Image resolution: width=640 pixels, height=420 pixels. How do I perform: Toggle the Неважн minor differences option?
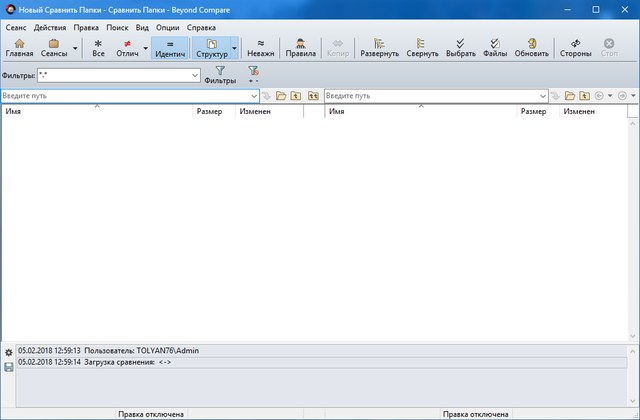tap(260, 47)
